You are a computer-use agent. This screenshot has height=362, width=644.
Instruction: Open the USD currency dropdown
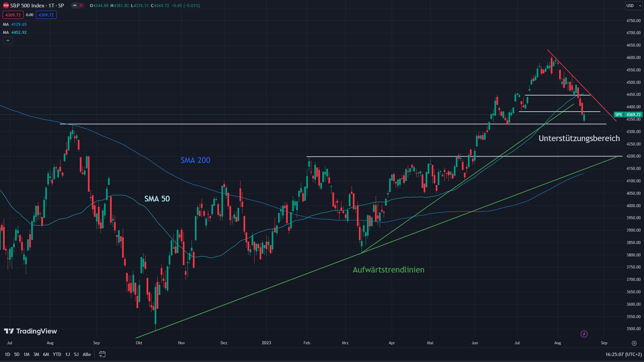tap(634, 5)
